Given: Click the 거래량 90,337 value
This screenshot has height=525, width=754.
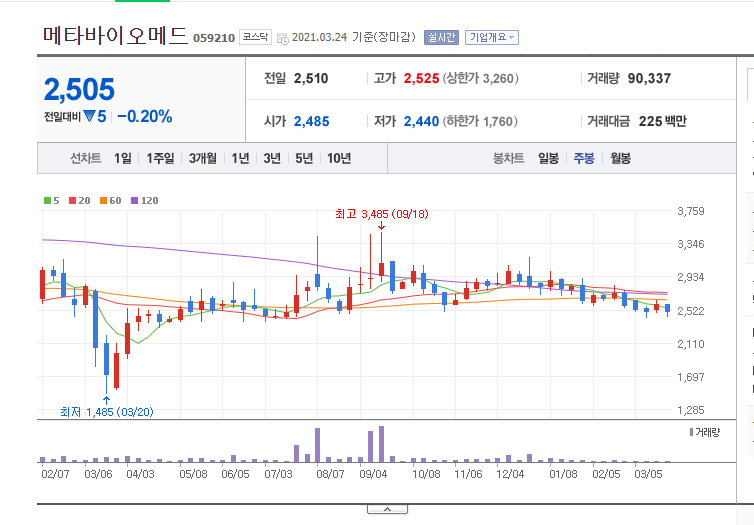Looking at the screenshot, I should click(x=649, y=78).
